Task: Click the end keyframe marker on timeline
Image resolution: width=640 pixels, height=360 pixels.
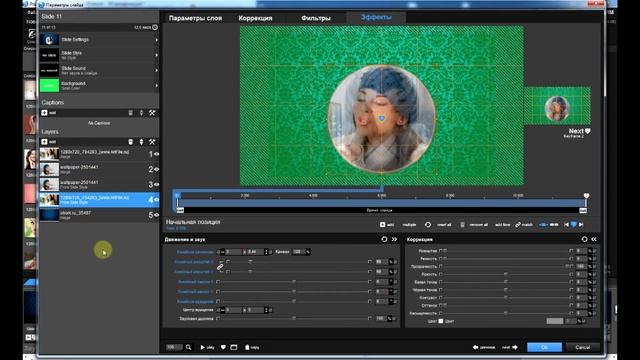Action: [x=586, y=196]
